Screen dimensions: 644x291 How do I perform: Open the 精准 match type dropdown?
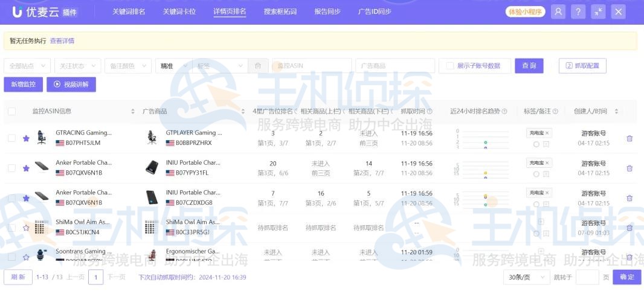174,66
